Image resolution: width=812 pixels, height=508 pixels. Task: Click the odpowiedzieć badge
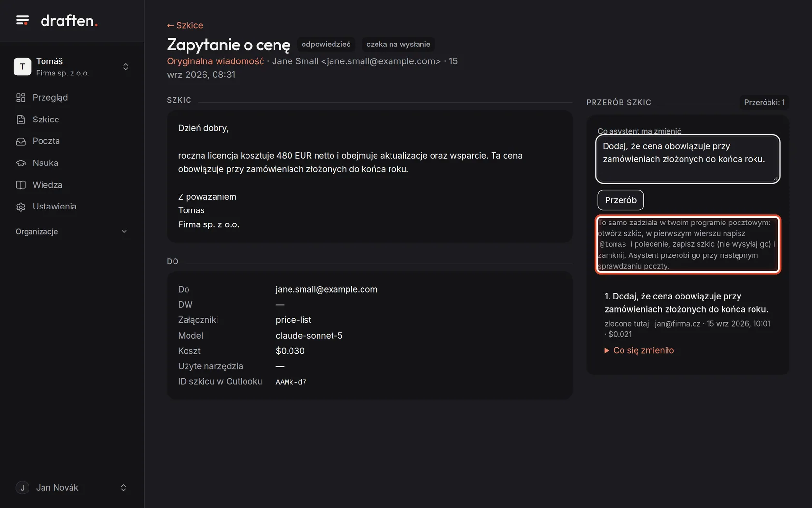(x=326, y=44)
